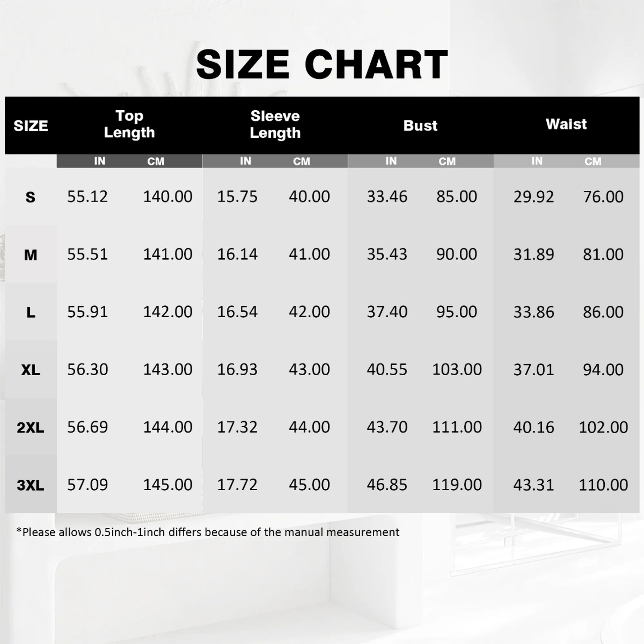This screenshot has width=644, height=644.
Task: Click the IN subheader under Top Length
Action: tap(100, 161)
